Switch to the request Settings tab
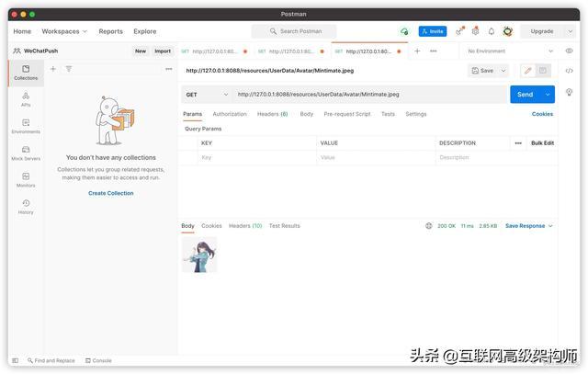This screenshot has width=588, height=374. (416, 114)
